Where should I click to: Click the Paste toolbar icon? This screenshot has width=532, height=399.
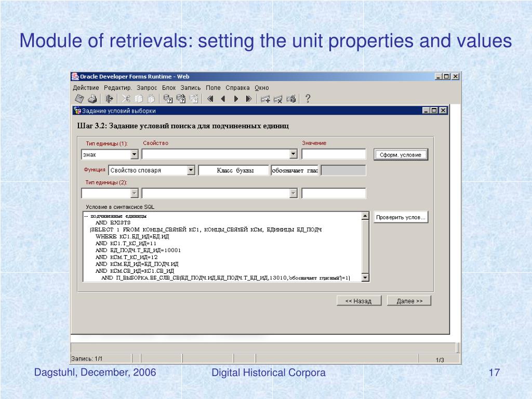[x=151, y=99]
